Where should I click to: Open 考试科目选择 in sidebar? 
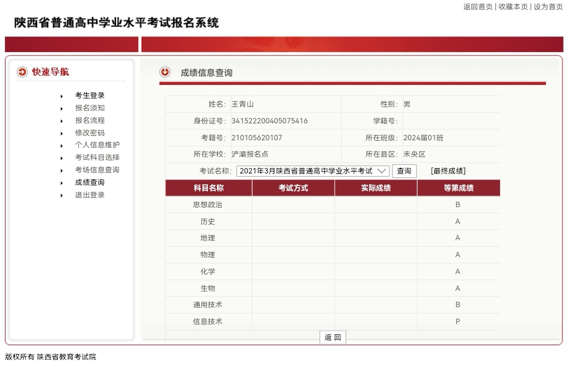pos(97,157)
